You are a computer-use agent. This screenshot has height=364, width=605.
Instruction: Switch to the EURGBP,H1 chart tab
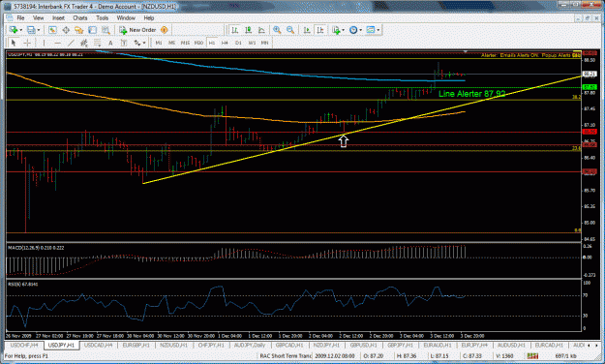tap(136, 345)
